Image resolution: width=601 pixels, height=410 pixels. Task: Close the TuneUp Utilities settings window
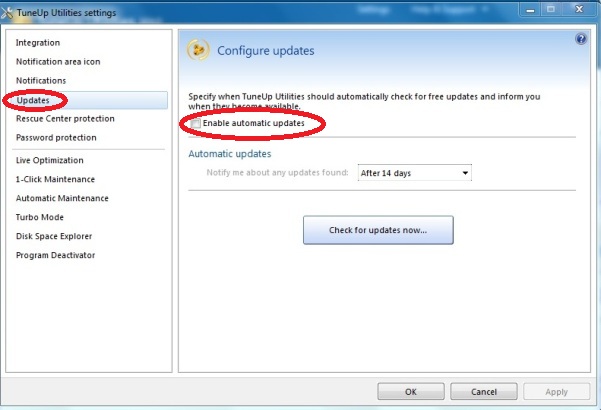coord(580,10)
